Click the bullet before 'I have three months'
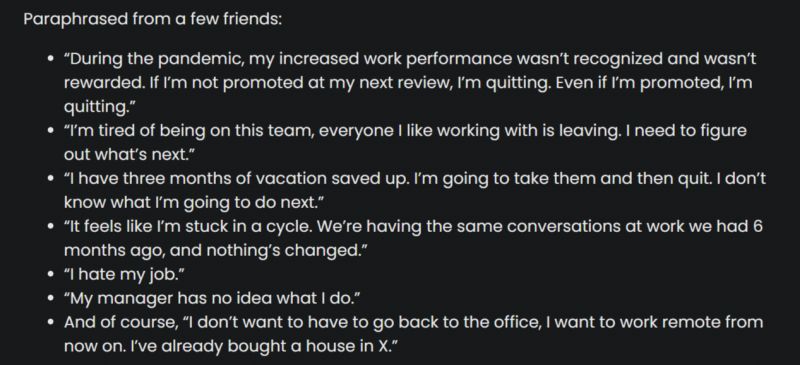Screen dimensions: 800x365 [50, 179]
